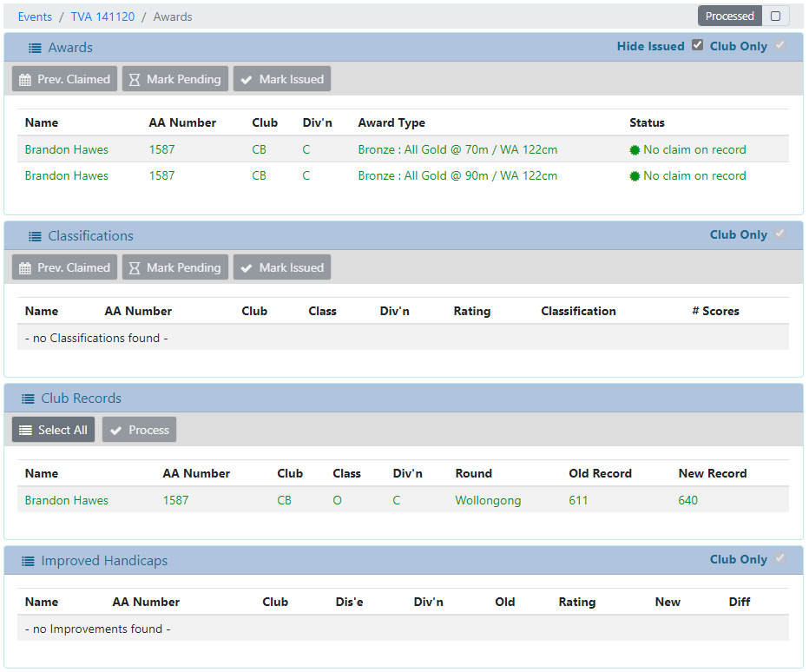Click 'No claim on record' for 70m award
This screenshot has width=809, height=672.
coord(694,149)
